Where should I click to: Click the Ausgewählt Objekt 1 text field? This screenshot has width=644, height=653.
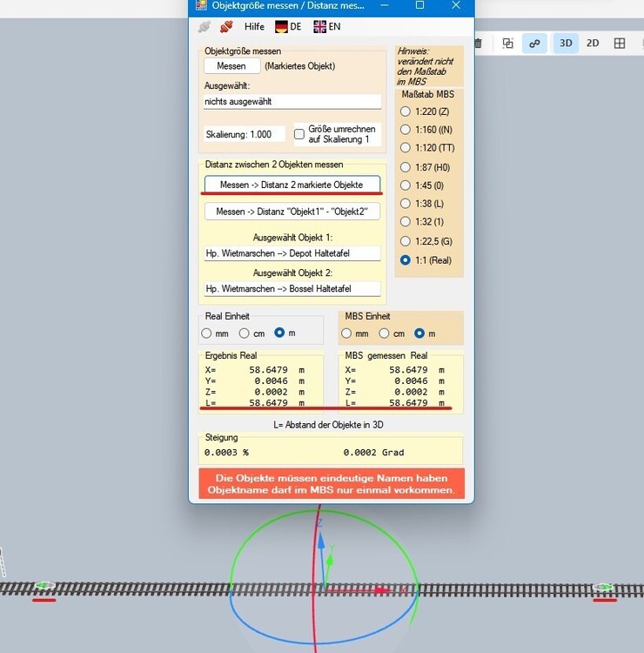292,253
